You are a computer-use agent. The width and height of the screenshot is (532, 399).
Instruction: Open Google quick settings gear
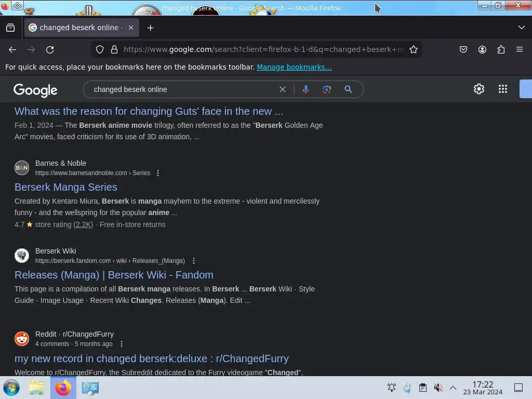click(x=478, y=89)
